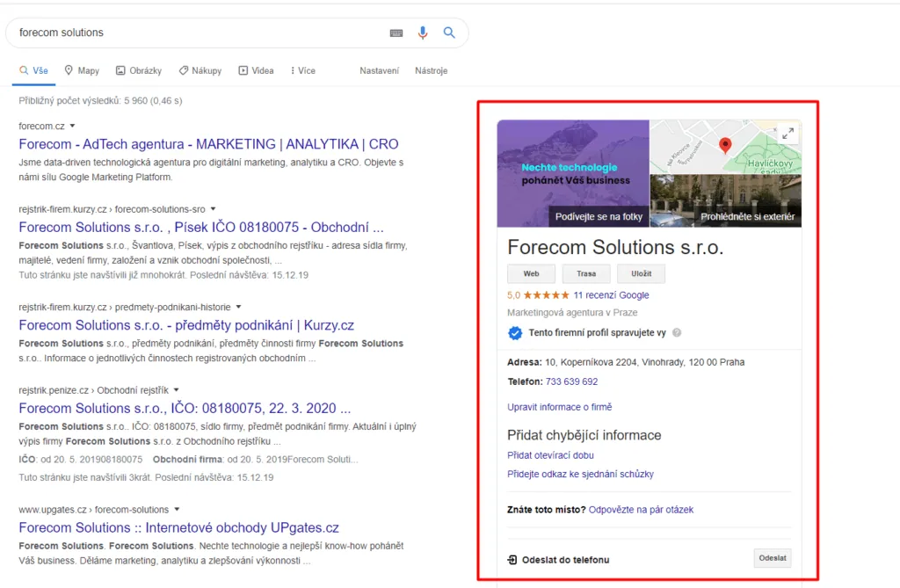The width and height of the screenshot is (900, 588).
Task: Select the Vše results tab
Action: click(34, 70)
